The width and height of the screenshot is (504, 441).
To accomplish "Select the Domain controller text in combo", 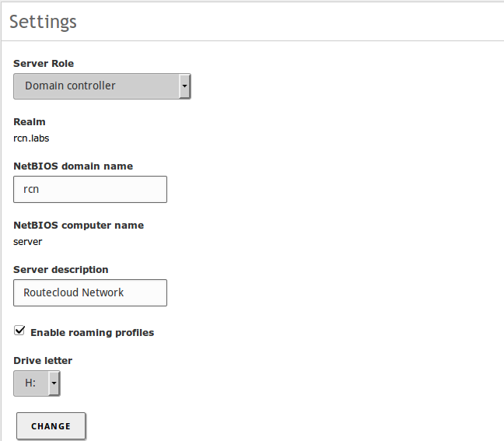I will point(70,86).
